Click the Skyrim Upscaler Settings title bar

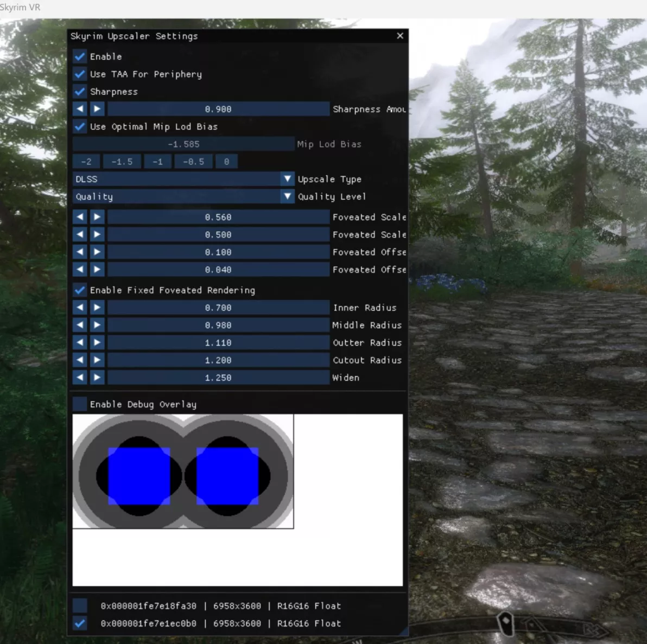(x=238, y=36)
